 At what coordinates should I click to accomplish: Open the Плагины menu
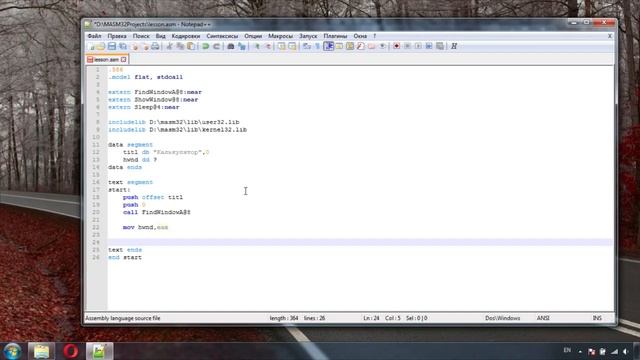pos(335,36)
